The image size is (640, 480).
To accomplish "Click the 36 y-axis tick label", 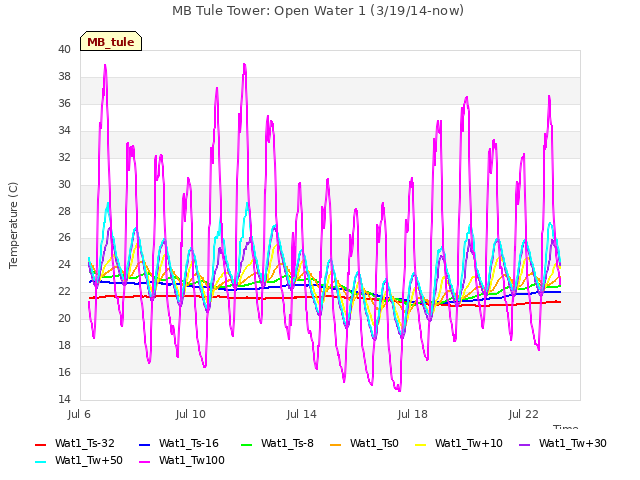I will [64, 104].
